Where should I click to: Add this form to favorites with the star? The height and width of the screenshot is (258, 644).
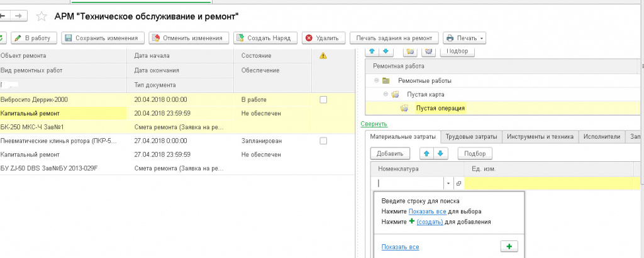(42, 15)
